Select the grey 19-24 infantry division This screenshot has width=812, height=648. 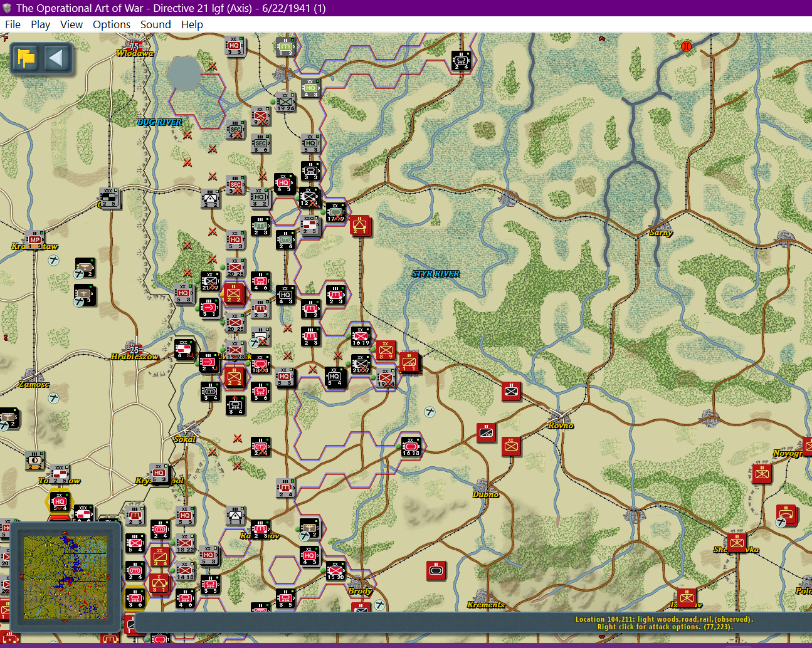tap(285, 102)
